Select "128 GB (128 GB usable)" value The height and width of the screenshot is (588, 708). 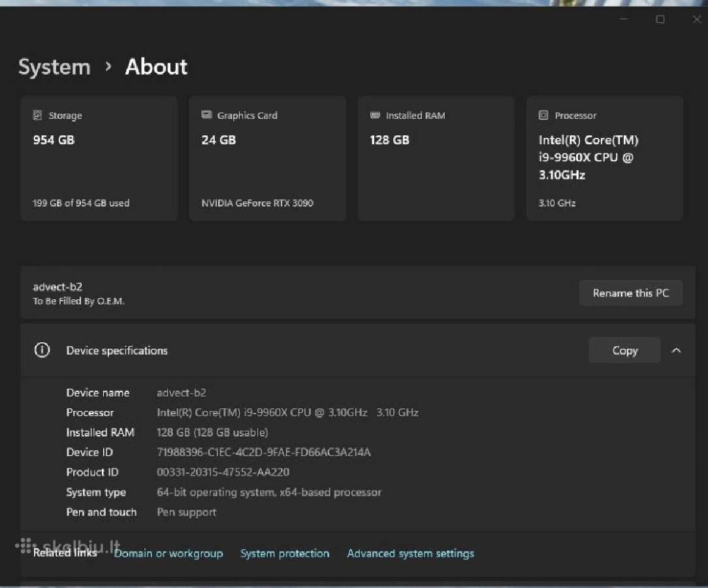coord(212,433)
